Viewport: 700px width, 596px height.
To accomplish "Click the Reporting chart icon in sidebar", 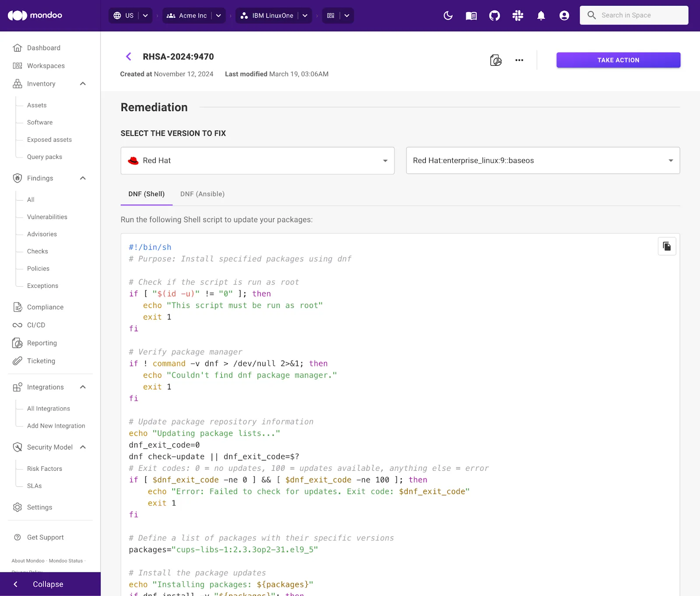I will click(x=17, y=343).
